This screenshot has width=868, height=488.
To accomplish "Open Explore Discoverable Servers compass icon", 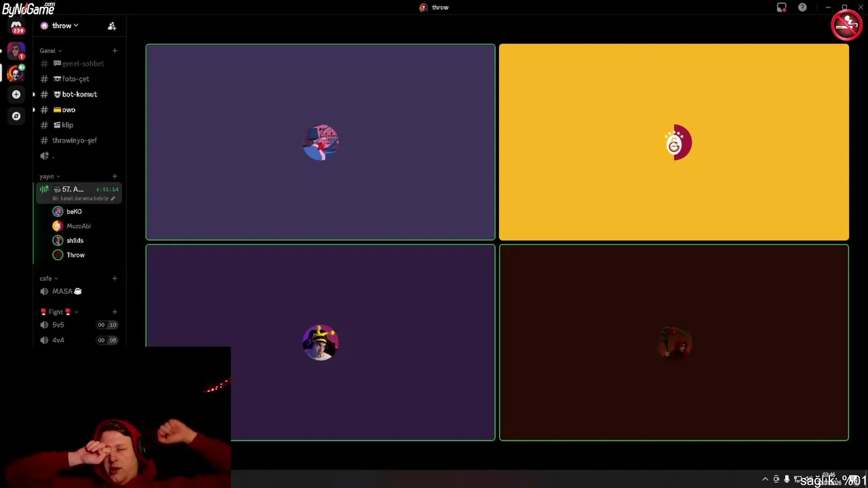I will pyautogui.click(x=16, y=116).
